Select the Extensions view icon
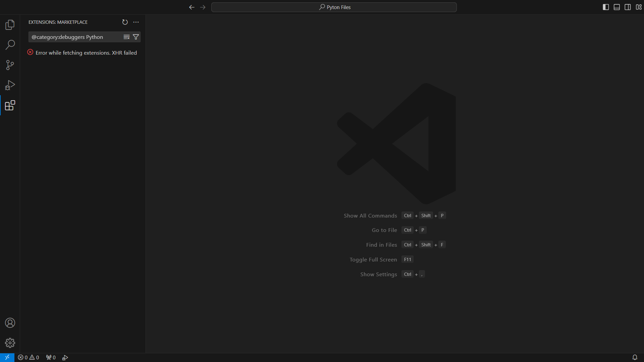The height and width of the screenshot is (362, 644). tap(10, 105)
